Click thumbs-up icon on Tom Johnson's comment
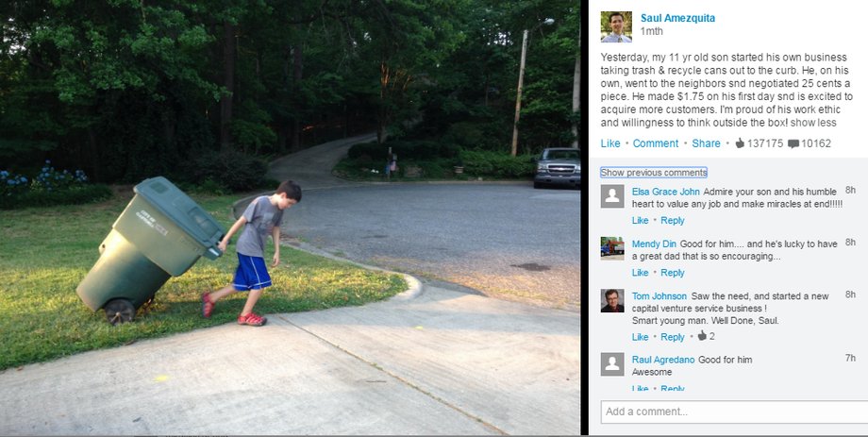868x437 pixels. [702, 336]
